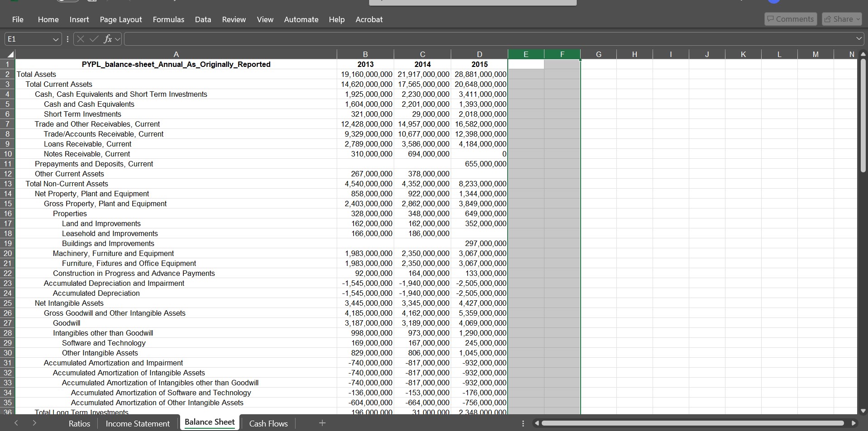Open the File menu
Image resolution: width=868 pixels, height=431 pixels.
[18, 19]
